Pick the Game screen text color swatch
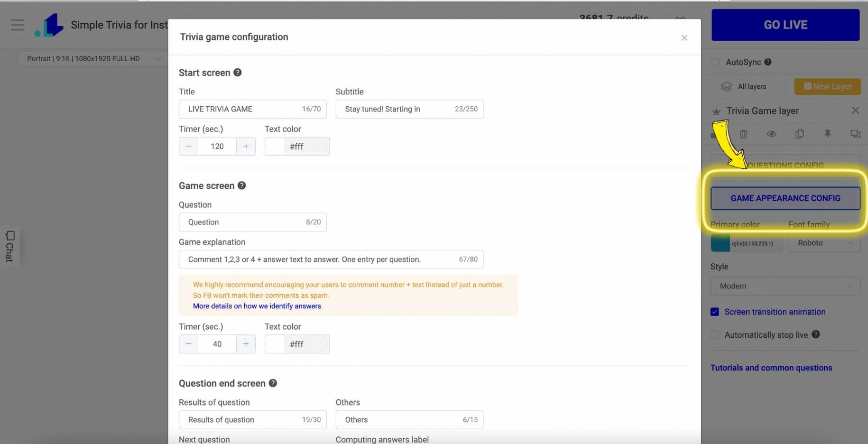 point(275,344)
